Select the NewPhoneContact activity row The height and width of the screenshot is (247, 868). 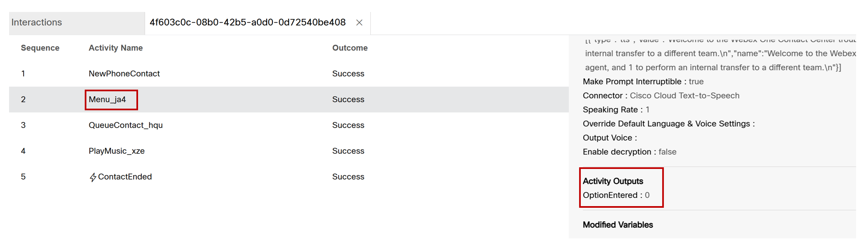(124, 74)
